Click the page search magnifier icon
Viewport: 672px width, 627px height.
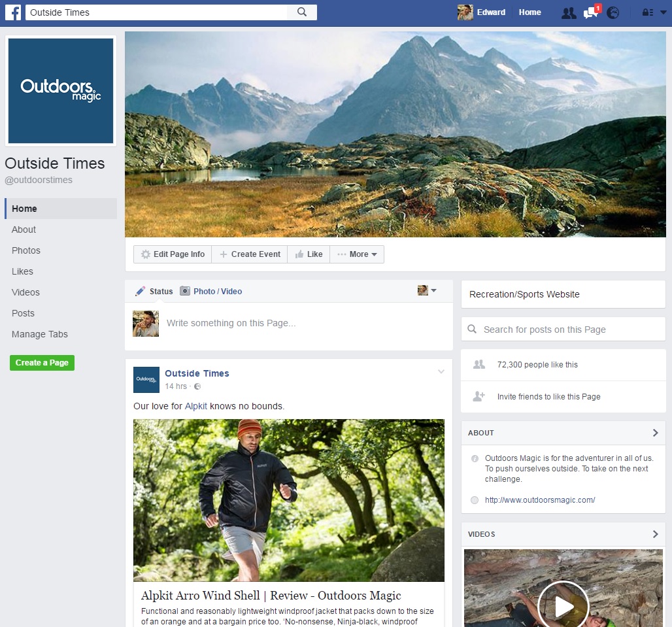coord(472,329)
